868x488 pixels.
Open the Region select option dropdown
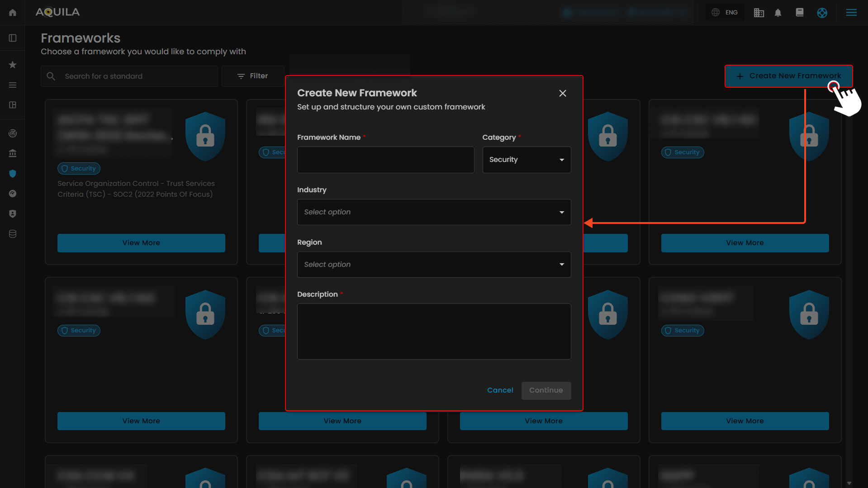(x=433, y=265)
